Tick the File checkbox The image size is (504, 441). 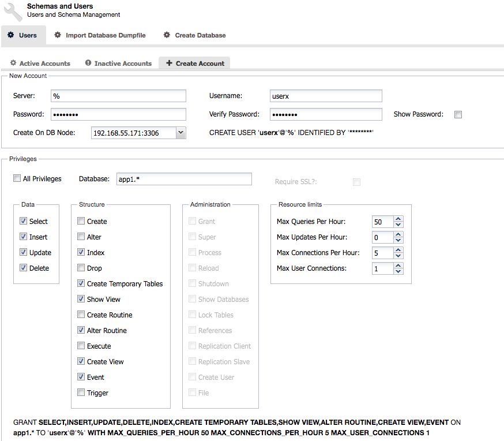[192, 393]
